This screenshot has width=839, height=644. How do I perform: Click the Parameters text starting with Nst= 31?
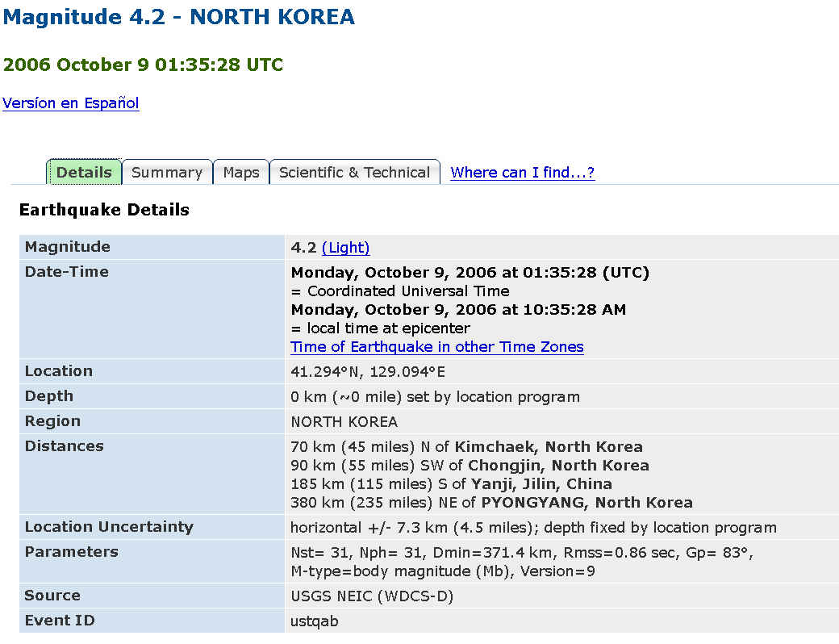pyautogui.click(x=521, y=553)
